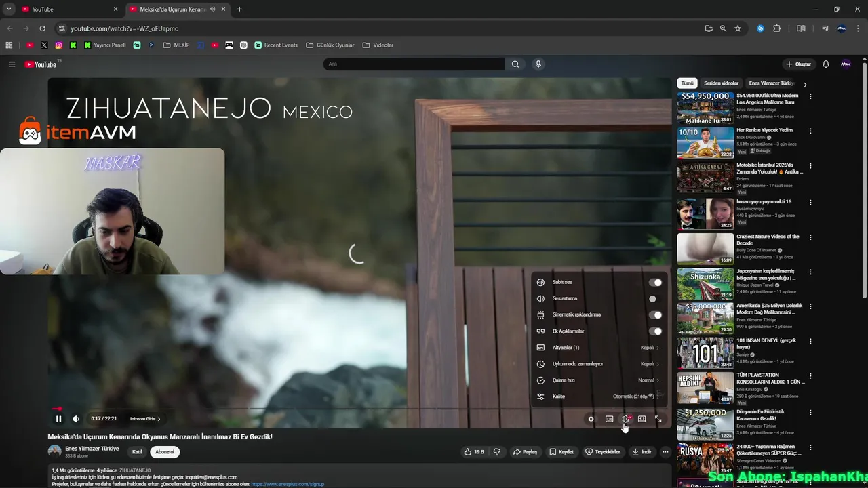Click the Teşekkürler button
This screenshot has height=488, width=868.
click(x=603, y=452)
